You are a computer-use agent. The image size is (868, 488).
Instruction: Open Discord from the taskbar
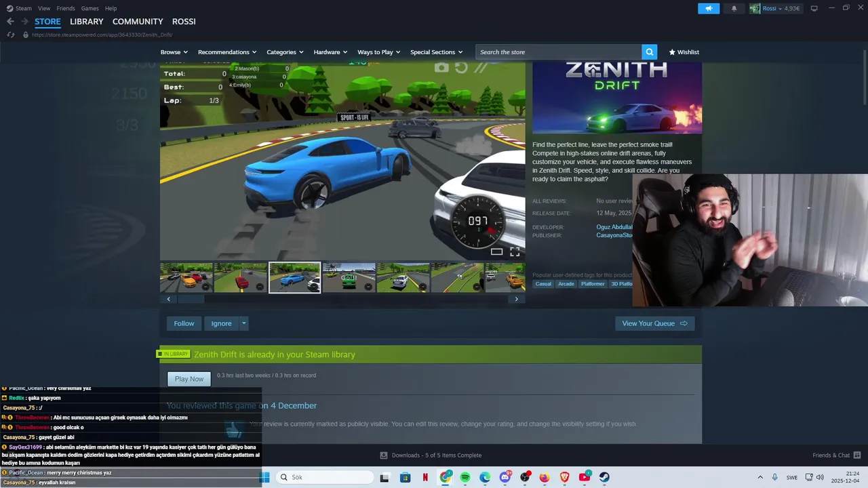(x=505, y=477)
